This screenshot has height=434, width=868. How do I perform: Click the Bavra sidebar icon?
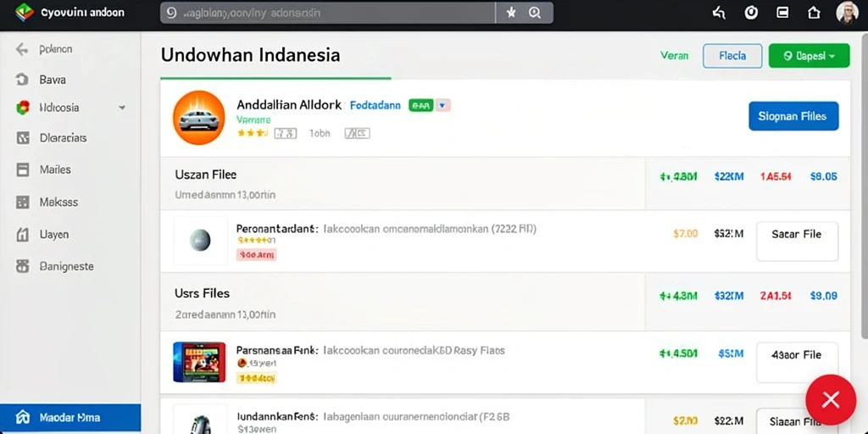coord(21,80)
